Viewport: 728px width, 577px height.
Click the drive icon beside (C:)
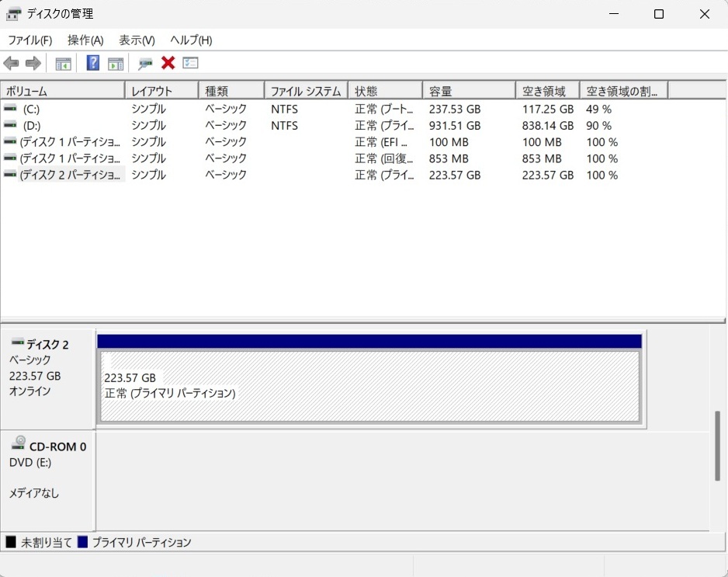click(x=10, y=108)
